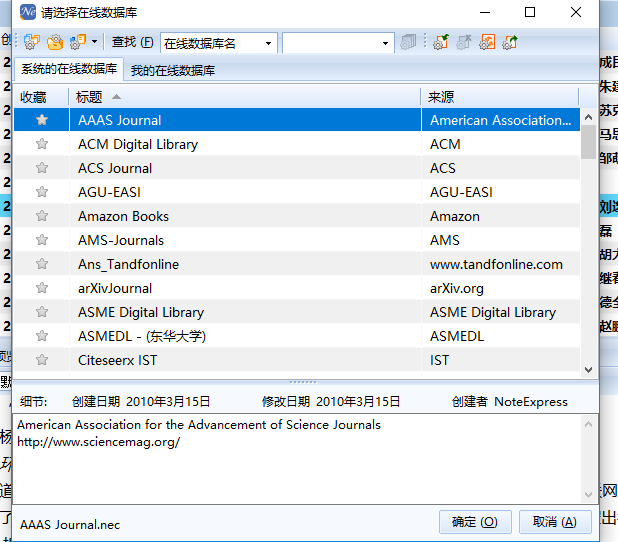Screen dimensions: 618x542
Task: Click the database list scroll down arrow
Action: 588,370
